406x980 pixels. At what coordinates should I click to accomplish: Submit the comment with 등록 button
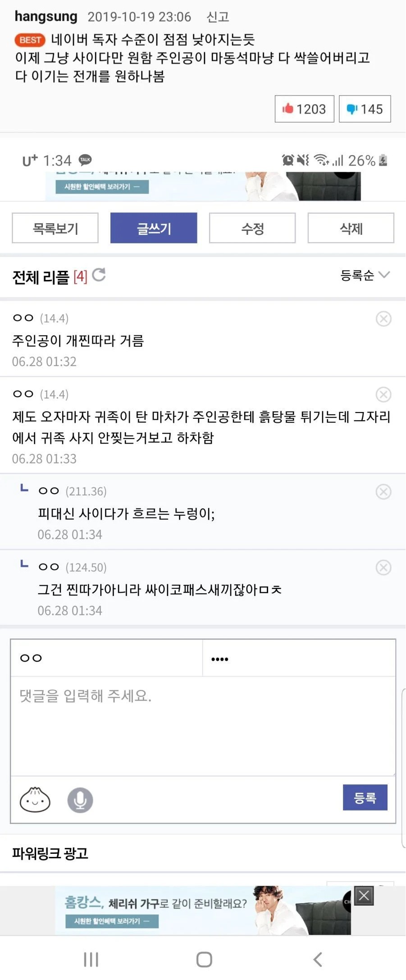[x=365, y=797]
